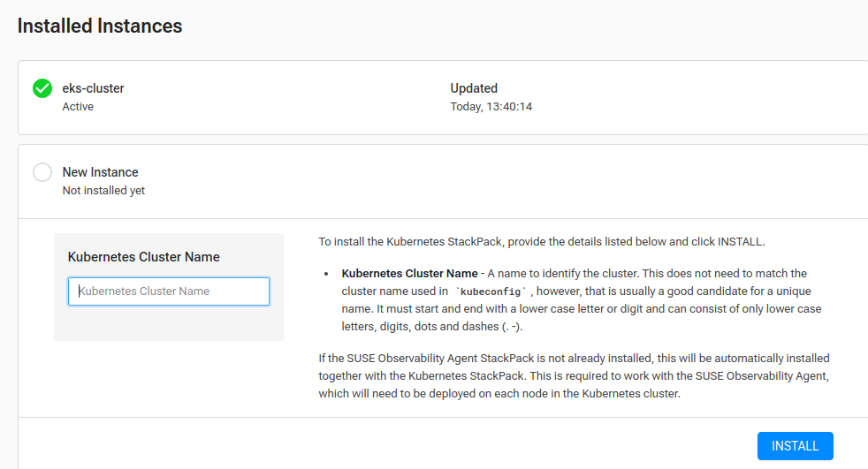
Task: Focus the Kubernetes Cluster Name input field
Action: 168,291
